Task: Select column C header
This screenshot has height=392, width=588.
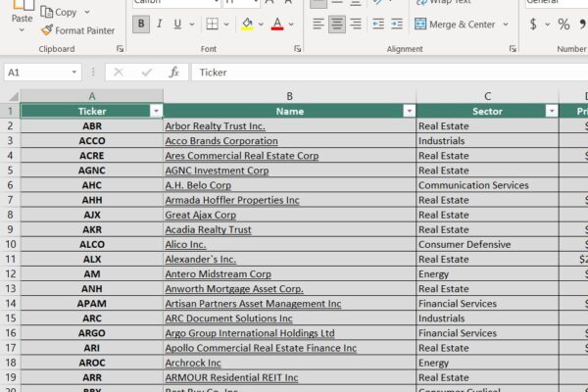Action: click(487, 96)
